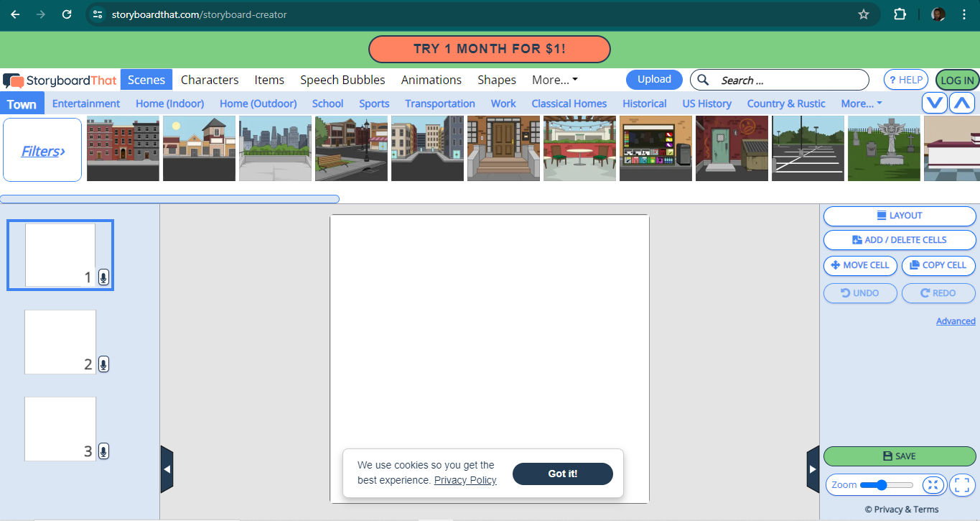The height and width of the screenshot is (521, 980).
Task: Collapse the right side panel arrow
Action: (x=813, y=469)
